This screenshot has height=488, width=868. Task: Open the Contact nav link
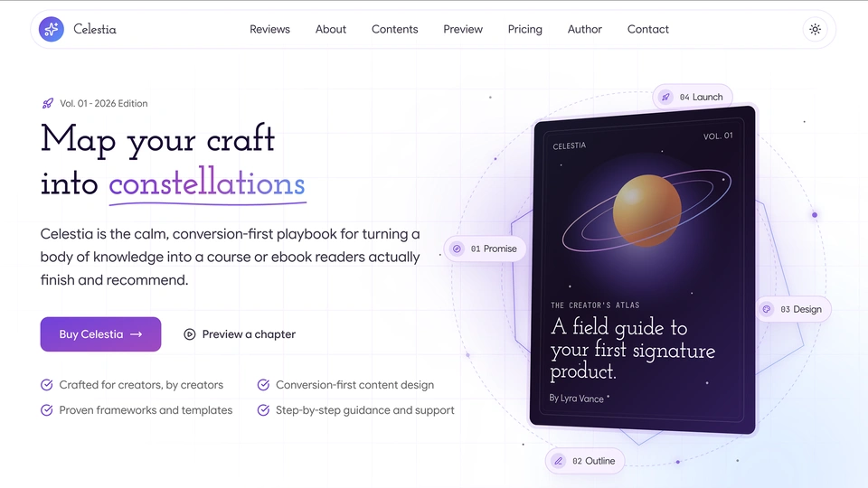coord(647,29)
